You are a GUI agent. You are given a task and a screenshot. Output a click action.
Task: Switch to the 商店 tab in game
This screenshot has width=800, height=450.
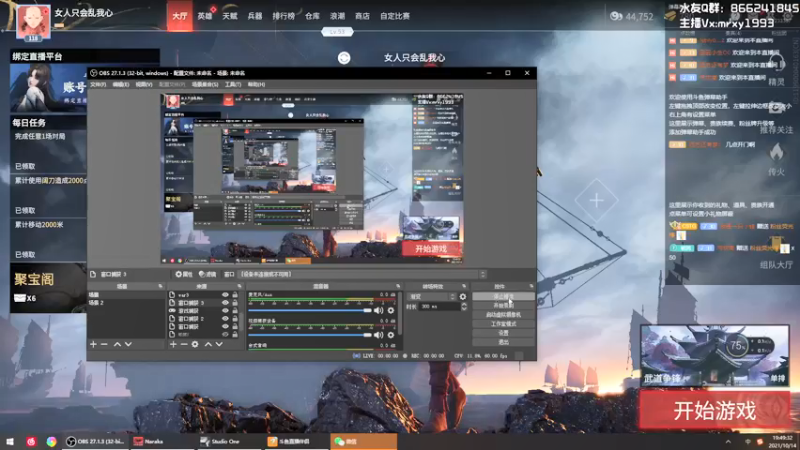click(x=362, y=16)
